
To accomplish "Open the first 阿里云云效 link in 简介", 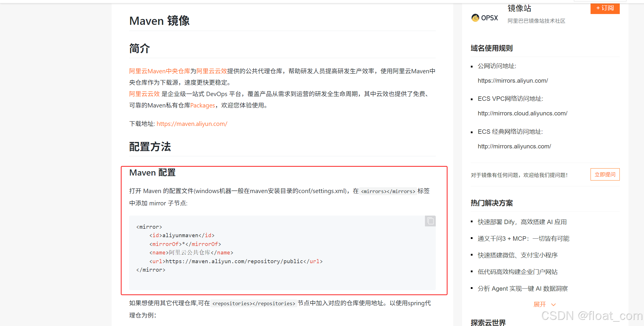I will pos(211,71).
